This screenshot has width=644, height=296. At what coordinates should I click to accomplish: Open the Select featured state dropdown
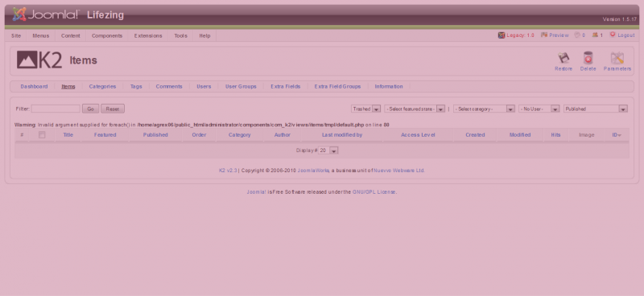pos(415,109)
